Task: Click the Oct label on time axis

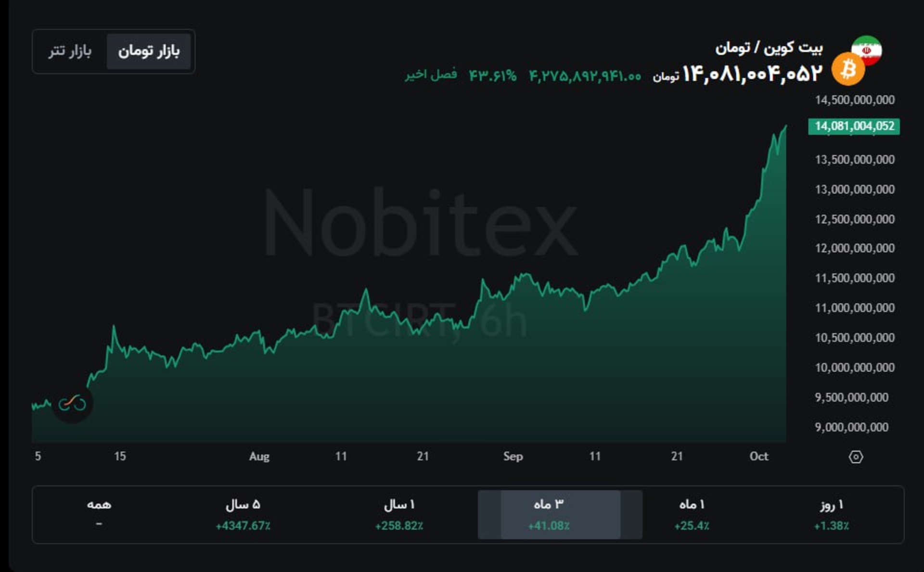Action: pos(759,457)
